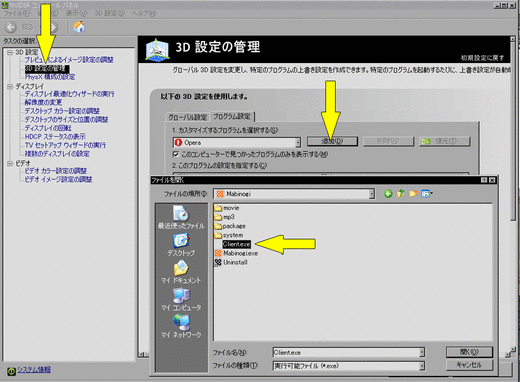Click the Cancel button in file dialog
This screenshot has height=382, width=520.
pyautogui.click(x=469, y=365)
